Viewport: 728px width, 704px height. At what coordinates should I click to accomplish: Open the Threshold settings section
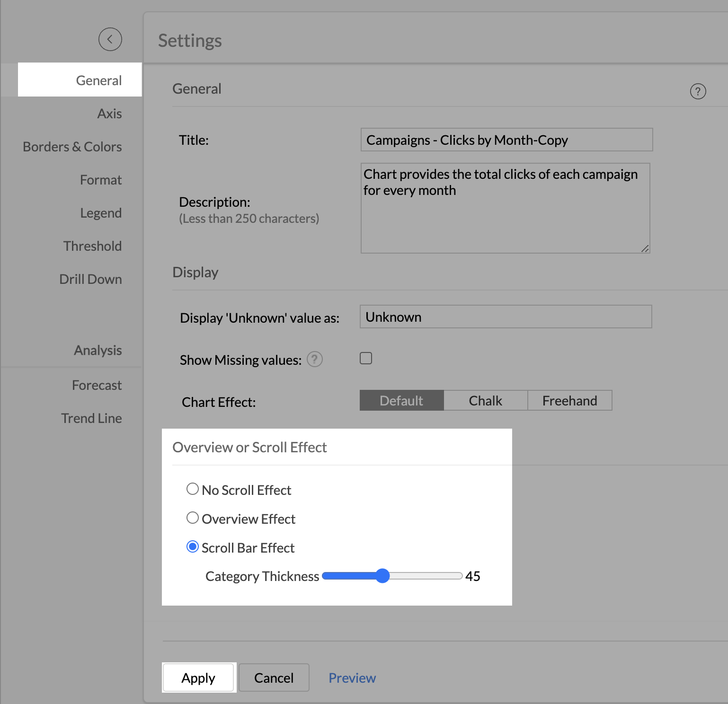[x=92, y=246]
